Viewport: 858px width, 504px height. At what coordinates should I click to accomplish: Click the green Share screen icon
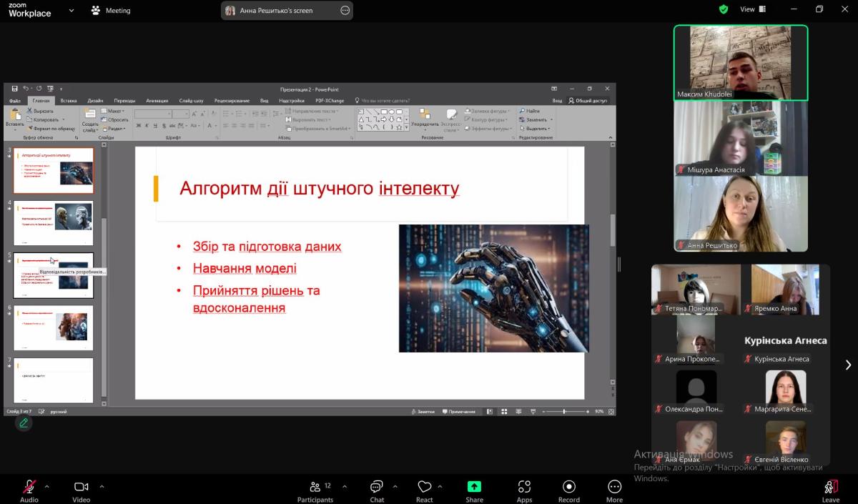pyautogui.click(x=474, y=487)
